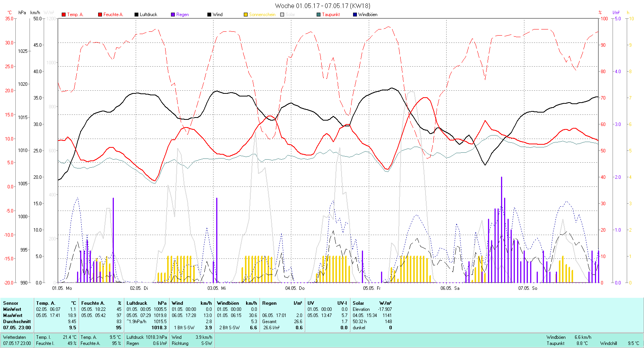
Task: Click the Gesamt rain total 26.6
Action: (x=298, y=322)
